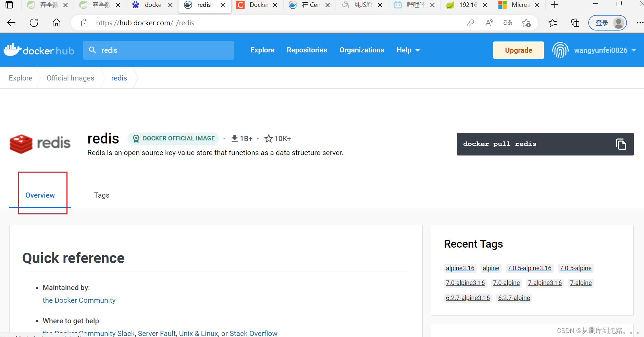Select the 7.0.5-alpine tag
This screenshot has height=337, width=644.
pos(575,268)
